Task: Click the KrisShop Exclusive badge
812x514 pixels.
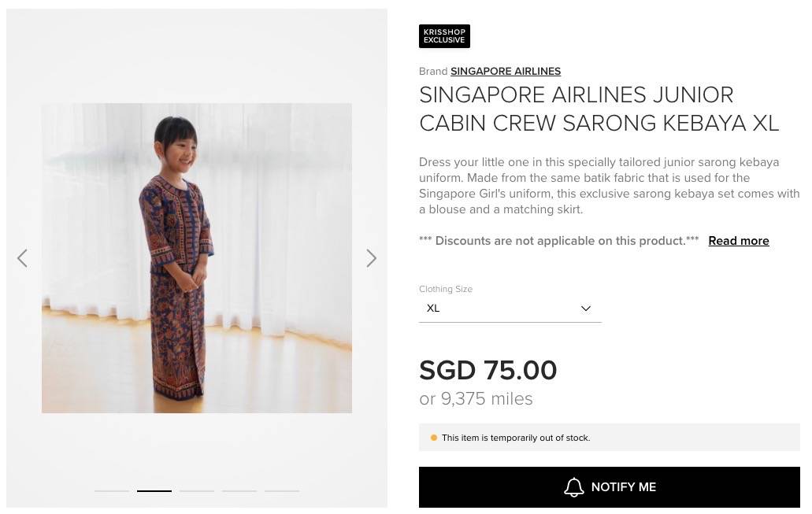Action: [x=444, y=36]
